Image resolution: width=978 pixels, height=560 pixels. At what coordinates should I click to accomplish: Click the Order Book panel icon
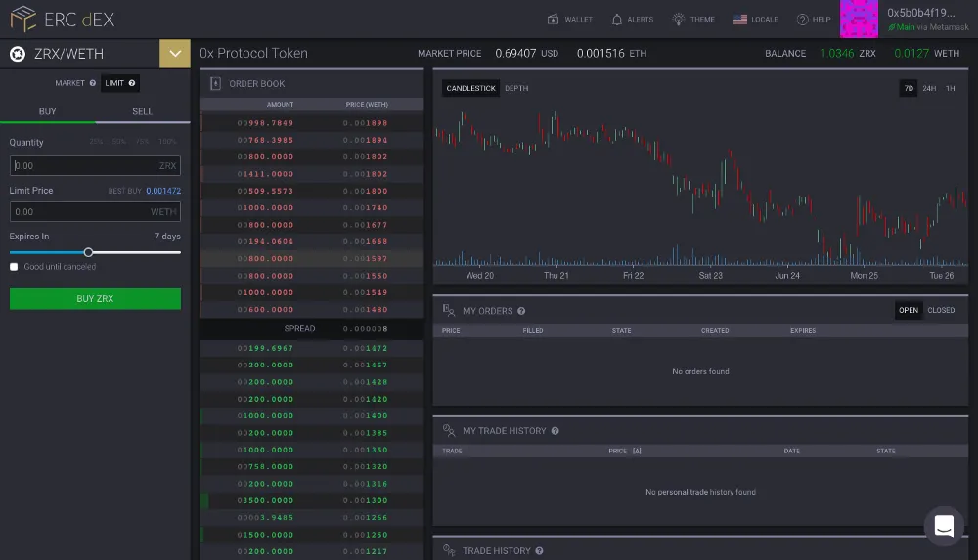[x=215, y=84]
